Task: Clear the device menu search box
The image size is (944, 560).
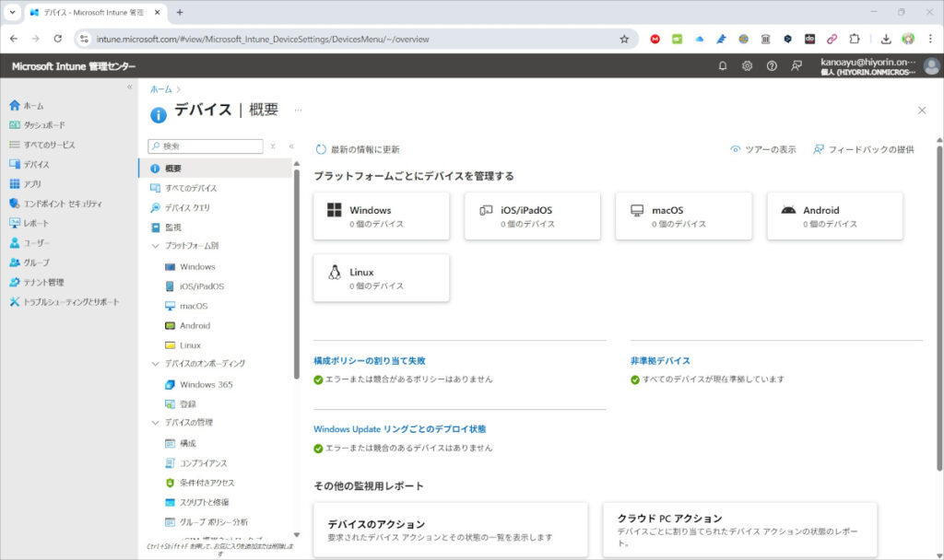Action: [273, 146]
